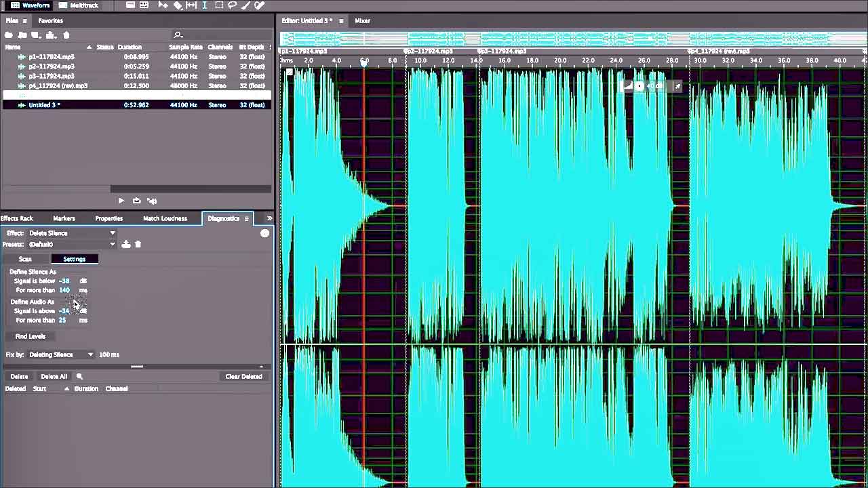Image resolution: width=868 pixels, height=488 pixels.
Task: Toggle auto-play in Files panel
Action: [x=152, y=201]
